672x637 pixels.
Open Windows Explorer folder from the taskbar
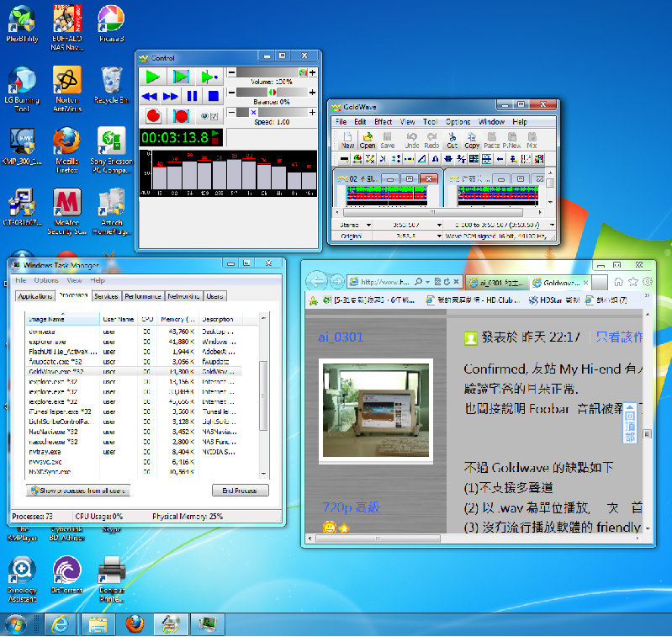(98, 624)
